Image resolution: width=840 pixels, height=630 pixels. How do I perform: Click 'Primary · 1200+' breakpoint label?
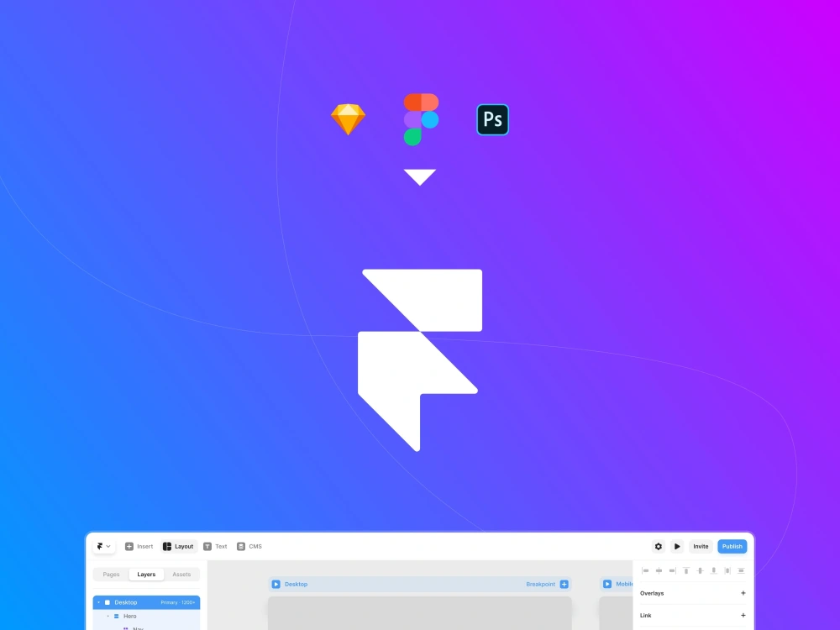(178, 602)
